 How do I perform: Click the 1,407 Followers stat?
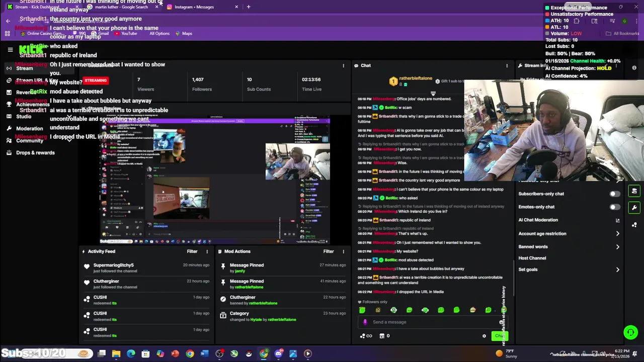point(202,84)
